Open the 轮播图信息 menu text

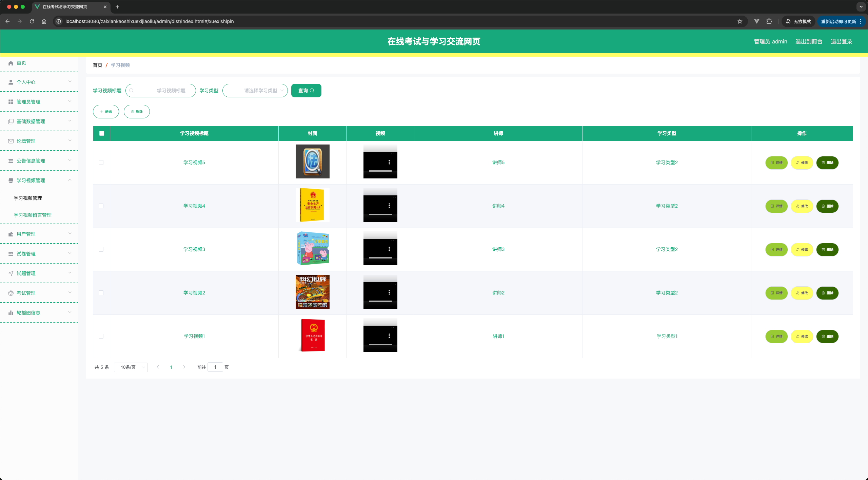click(28, 313)
